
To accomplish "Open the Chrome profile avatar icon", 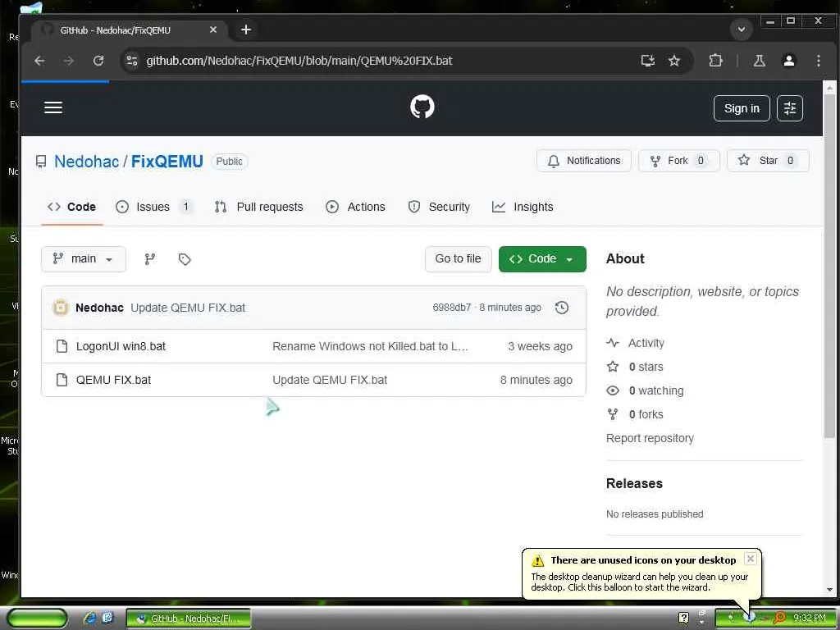I will pos(788,61).
